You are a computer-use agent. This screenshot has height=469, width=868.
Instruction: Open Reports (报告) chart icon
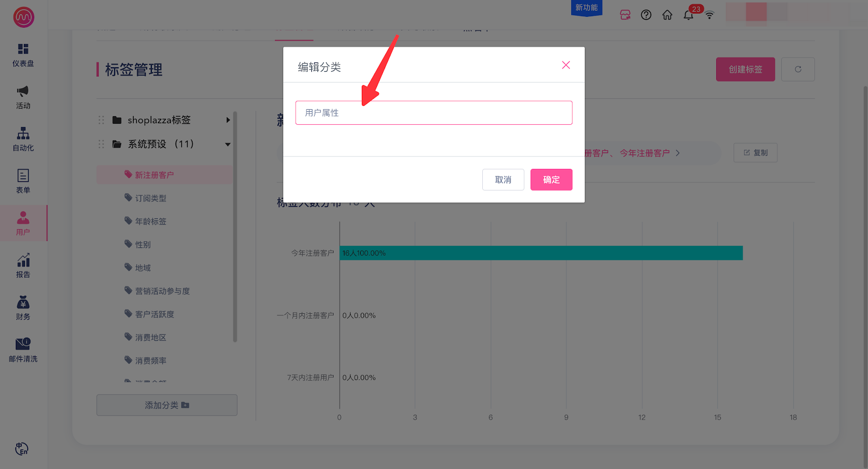click(23, 265)
